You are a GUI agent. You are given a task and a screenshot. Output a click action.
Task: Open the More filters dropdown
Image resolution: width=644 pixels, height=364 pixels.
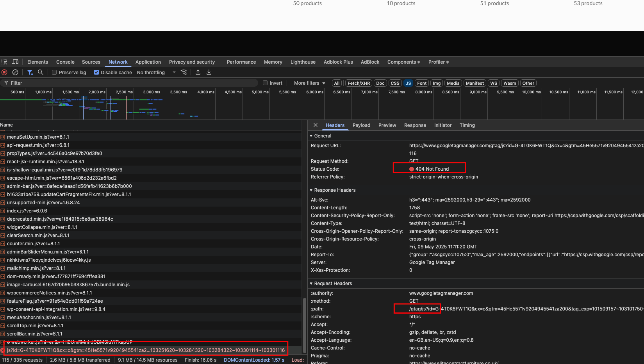point(310,83)
